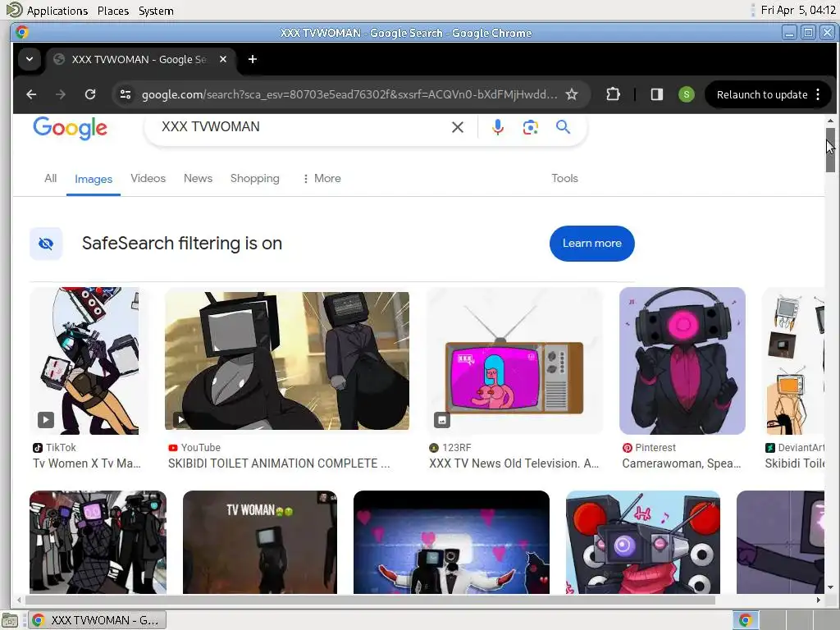
Task: Click the Pinterest source label
Action: coord(650,448)
